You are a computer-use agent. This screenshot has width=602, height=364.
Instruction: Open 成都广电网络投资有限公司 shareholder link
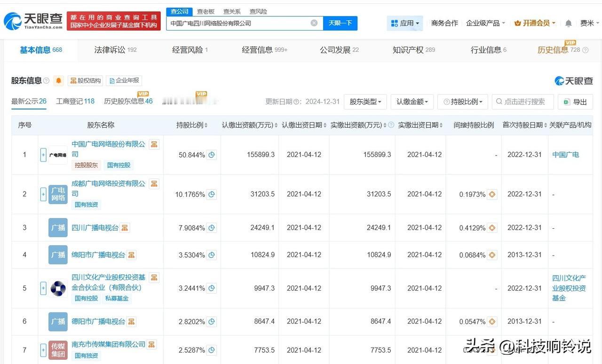108,188
